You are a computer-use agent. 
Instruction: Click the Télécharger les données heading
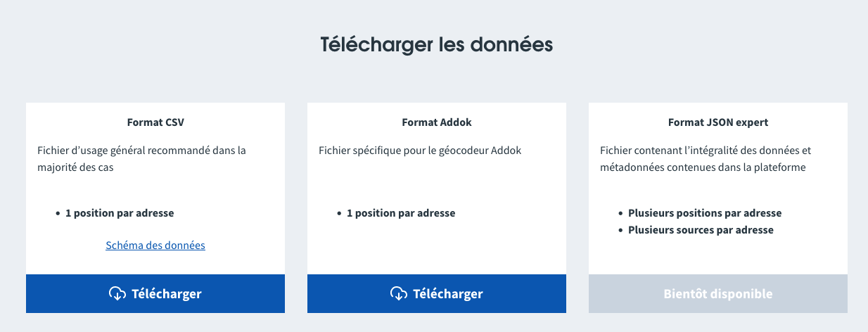(437, 44)
